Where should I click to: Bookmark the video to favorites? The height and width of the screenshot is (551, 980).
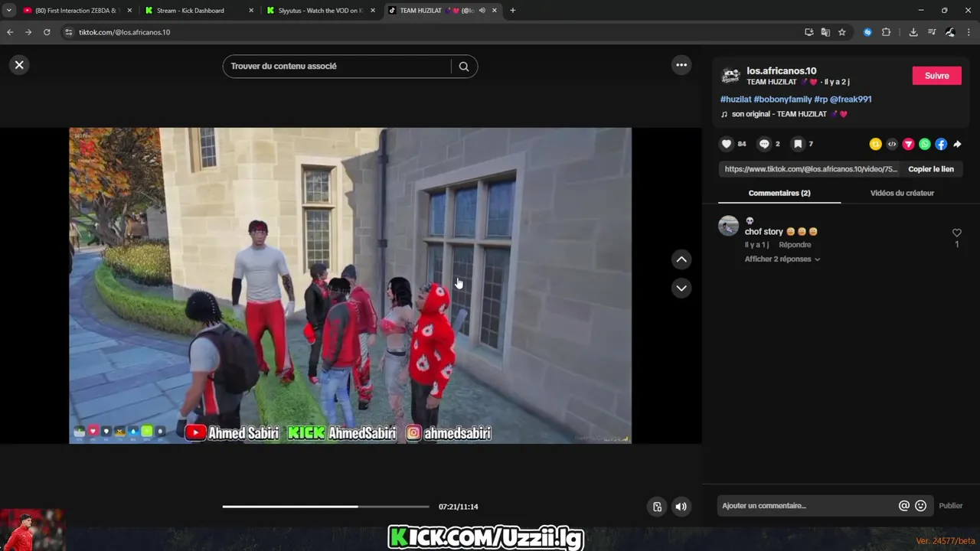798,144
